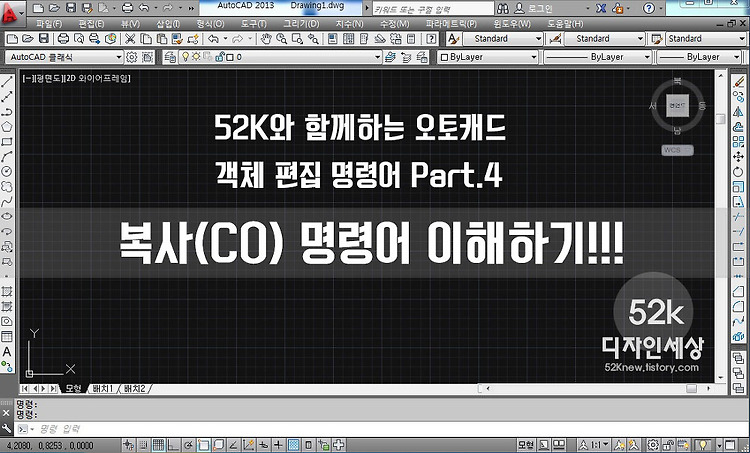
Task: Click the [평면도] viewport view label
Action: (x=49, y=78)
